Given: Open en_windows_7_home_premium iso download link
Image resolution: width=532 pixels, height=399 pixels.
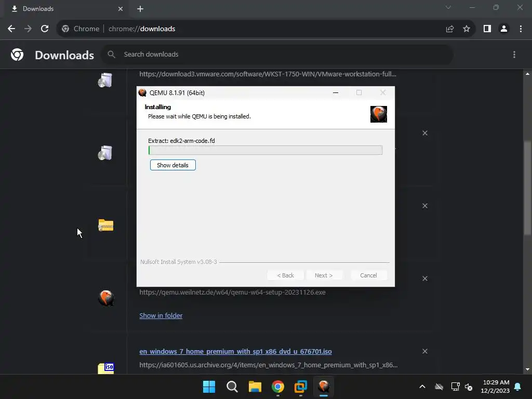Looking at the screenshot, I should click(x=235, y=352).
